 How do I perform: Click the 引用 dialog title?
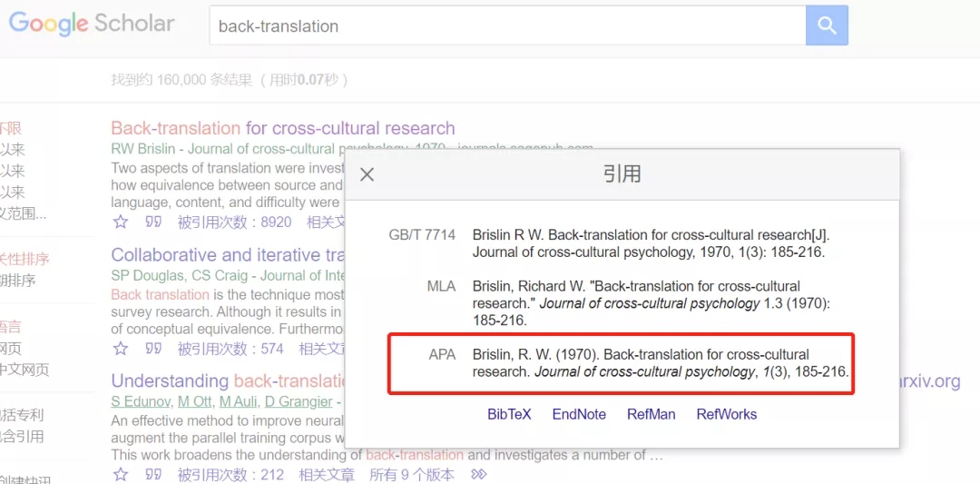click(x=622, y=173)
